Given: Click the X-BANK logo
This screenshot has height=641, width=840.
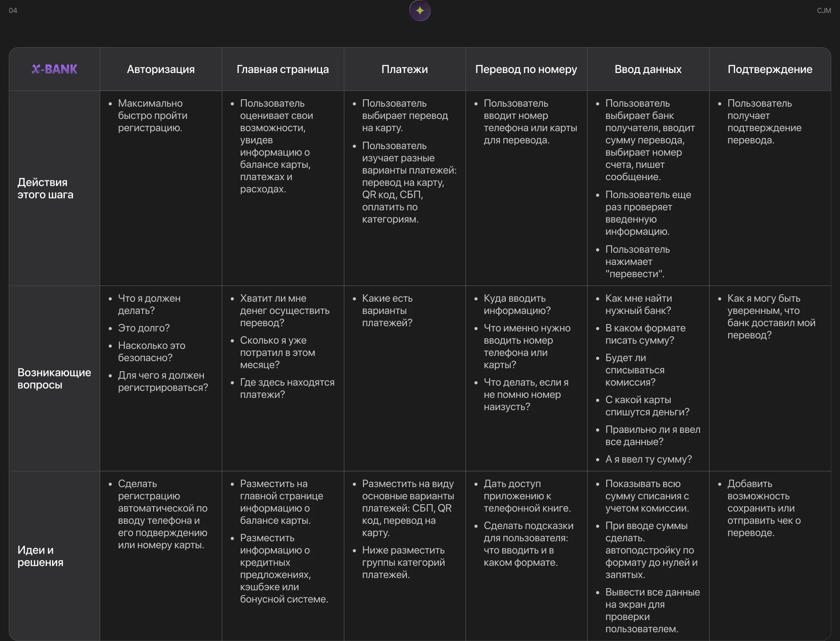Looking at the screenshot, I should (x=54, y=69).
